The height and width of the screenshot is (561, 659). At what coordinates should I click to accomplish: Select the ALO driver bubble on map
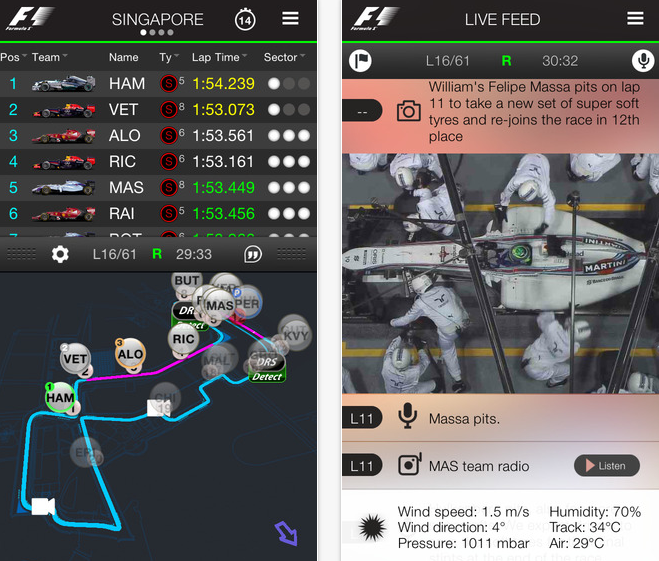[x=130, y=354]
